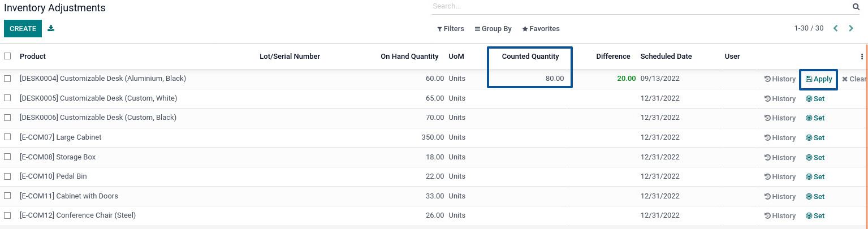Select the Pedal Bin row checkbox
The width and height of the screenshot is (868, 229).
coord(7,176)
